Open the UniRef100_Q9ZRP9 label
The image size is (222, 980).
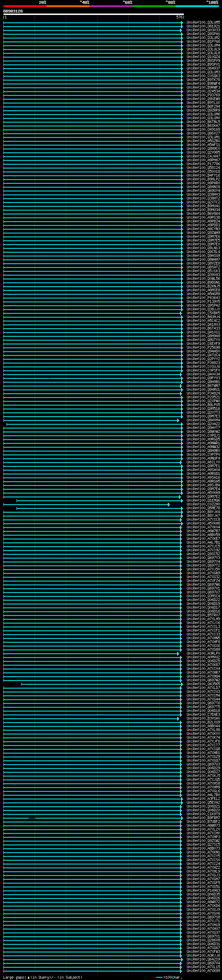pos(203,110)
